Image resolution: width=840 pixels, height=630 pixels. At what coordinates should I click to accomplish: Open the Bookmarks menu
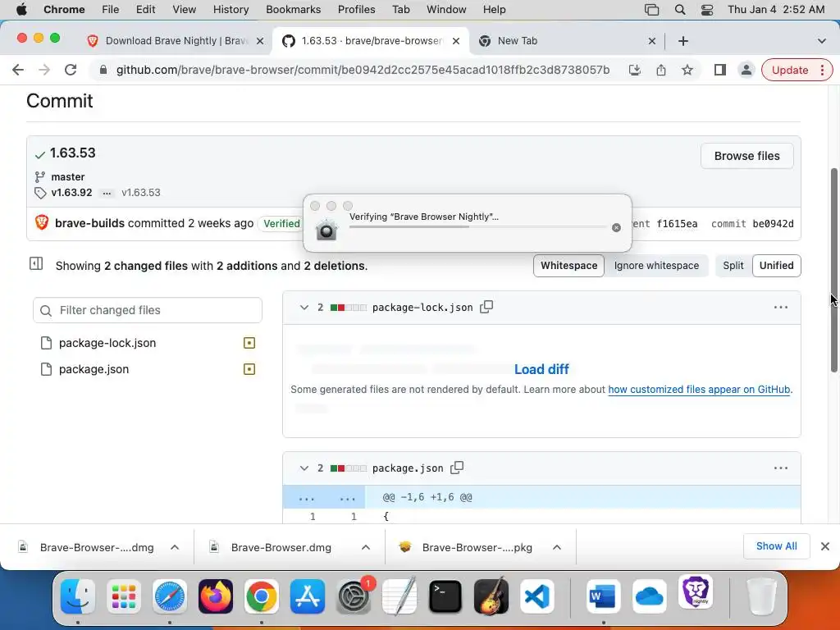[293, 10]
